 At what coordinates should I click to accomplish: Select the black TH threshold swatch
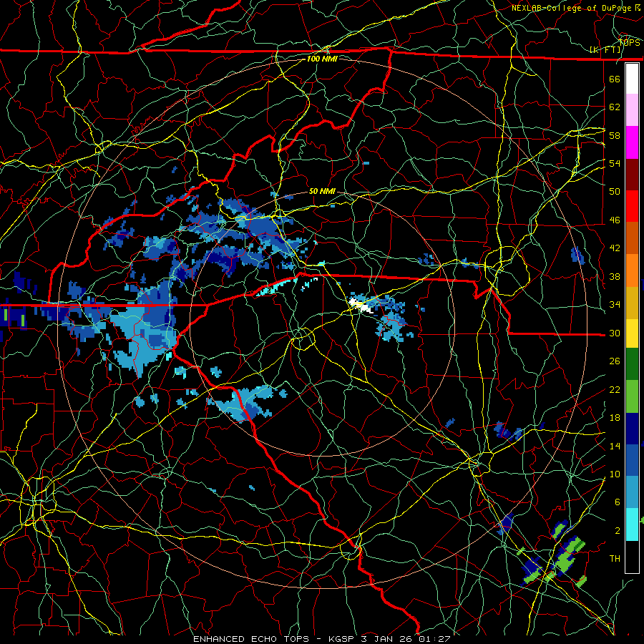coord(632,556)
